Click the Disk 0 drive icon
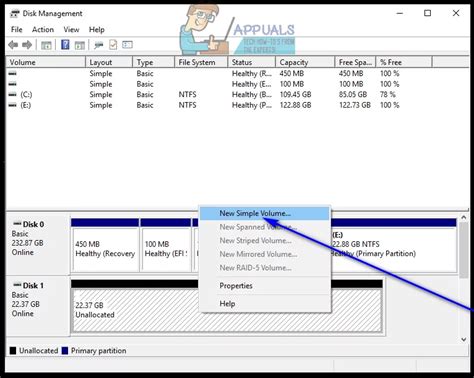This screenshot has width=474, height=378. click(17, 224)
